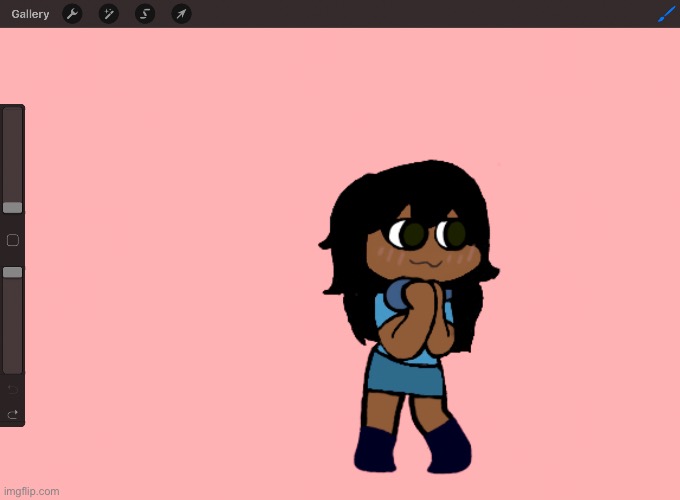
Task: Undo the last stroke
Action: [13, 389]
